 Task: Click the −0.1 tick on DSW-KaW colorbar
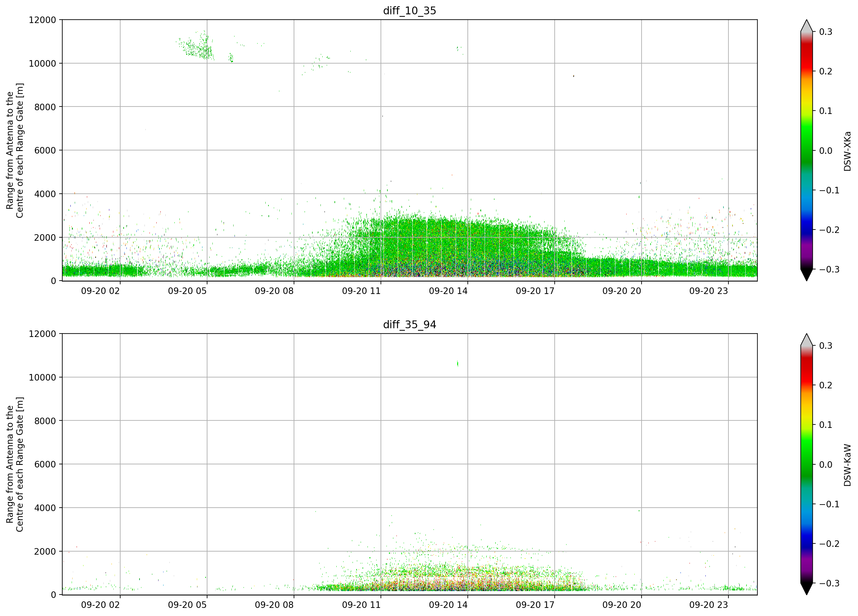(x=829, y=505)
